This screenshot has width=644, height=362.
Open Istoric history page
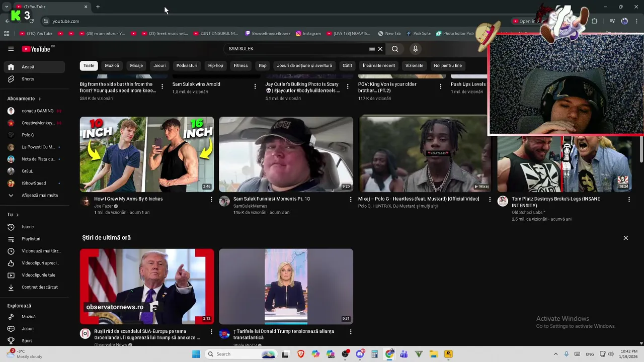pyautogui.click(x=33, y=227)
